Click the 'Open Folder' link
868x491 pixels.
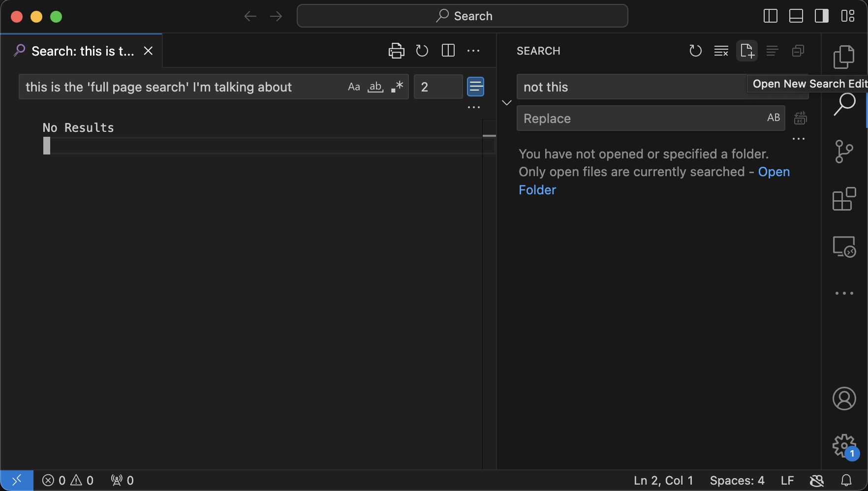point(537,190)
